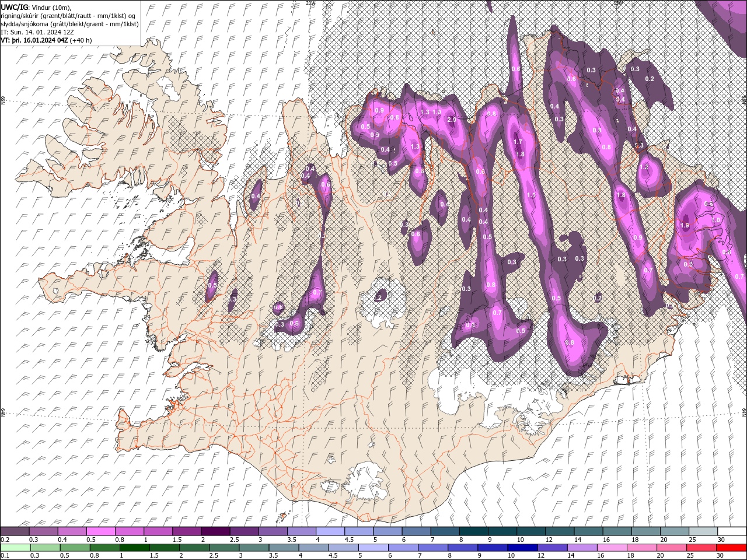Click the 'VT: þri. 16.01.2024 04Z (+40 h)' line

point(46,40)
